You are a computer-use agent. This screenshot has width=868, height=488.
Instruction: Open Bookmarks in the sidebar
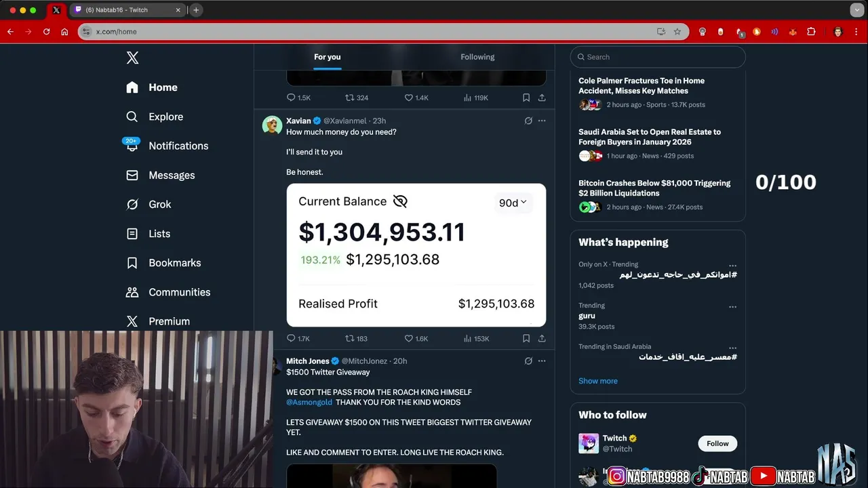(x=163, y=262)
